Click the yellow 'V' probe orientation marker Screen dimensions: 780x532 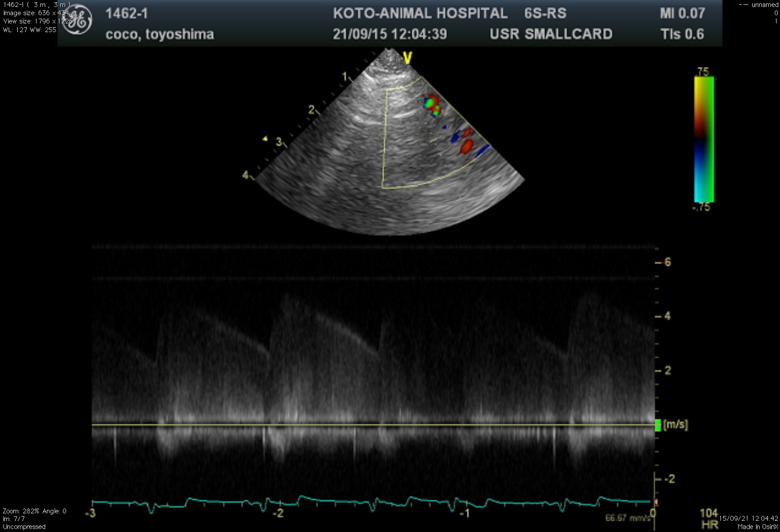pos(407,58)
